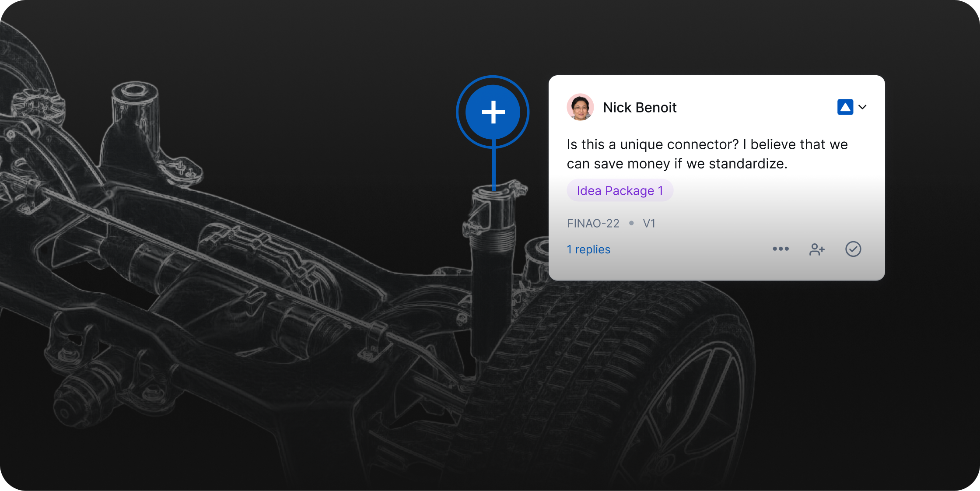This screenshot has height=491, width=980.
Task: Click the V1 version label
Action: tap(649, 224)
